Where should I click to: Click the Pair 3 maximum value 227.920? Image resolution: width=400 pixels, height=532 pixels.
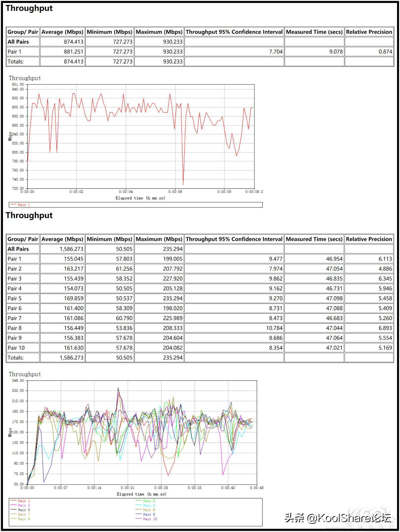pyautogui.click(x=173, y=279)
